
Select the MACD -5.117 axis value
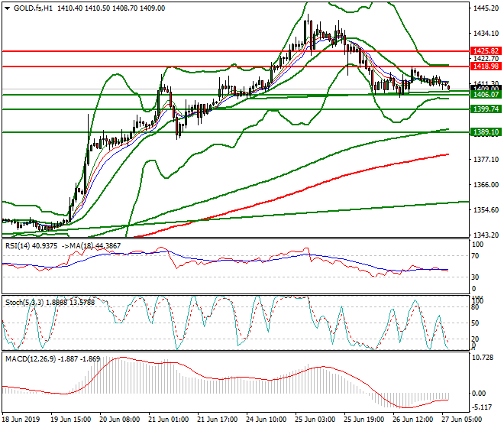[x=481, y=407]
